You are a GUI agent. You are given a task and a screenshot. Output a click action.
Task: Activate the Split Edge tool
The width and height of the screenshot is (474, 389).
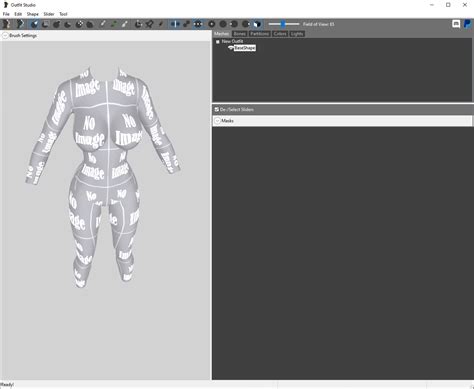161,24
